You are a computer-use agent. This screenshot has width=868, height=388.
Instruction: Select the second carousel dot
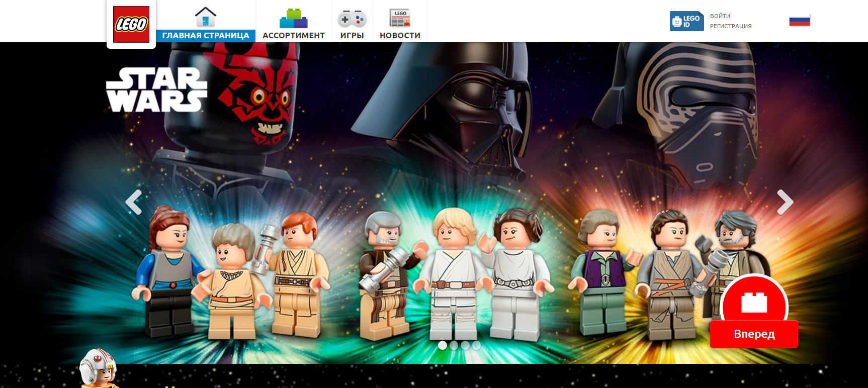pyautogui.click(x=454, y=345)
